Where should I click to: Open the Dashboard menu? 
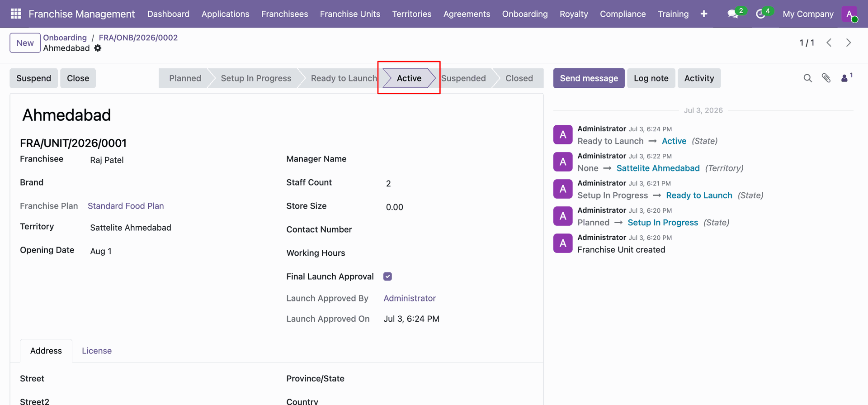(x=168, y=14)
